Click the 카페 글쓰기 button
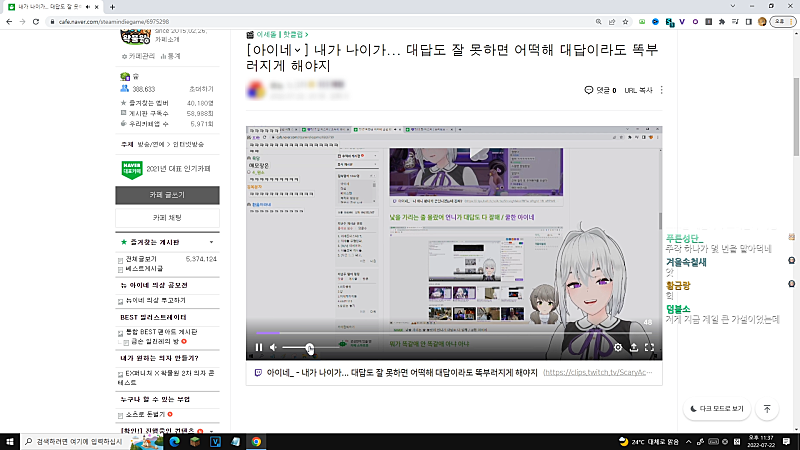This screenshot has width=800, height=450. [166, 195]
